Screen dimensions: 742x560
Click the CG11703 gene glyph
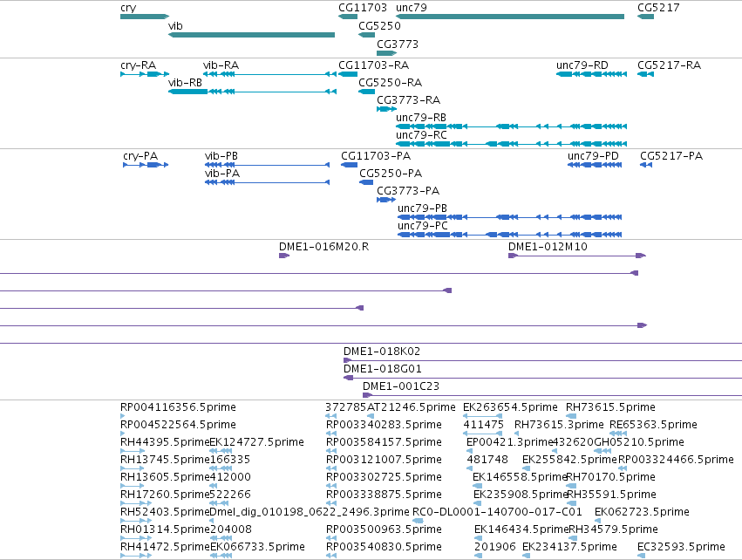click(x=348, y=17)
